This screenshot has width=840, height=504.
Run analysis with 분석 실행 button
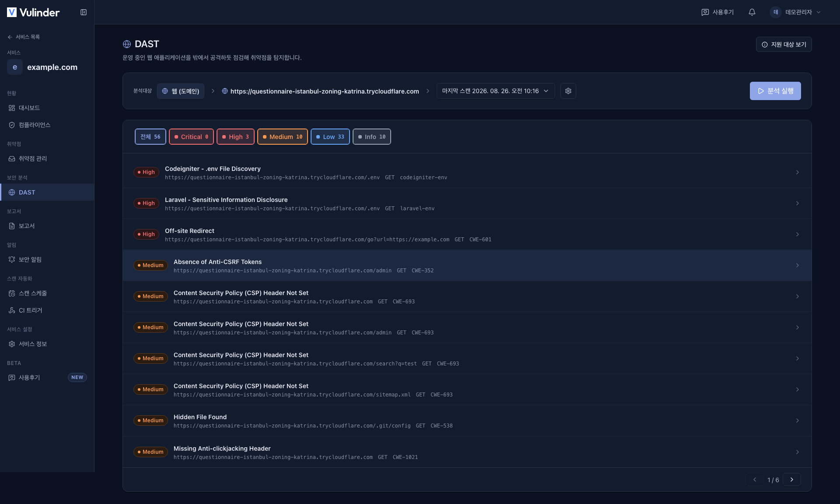coord(775,91)
